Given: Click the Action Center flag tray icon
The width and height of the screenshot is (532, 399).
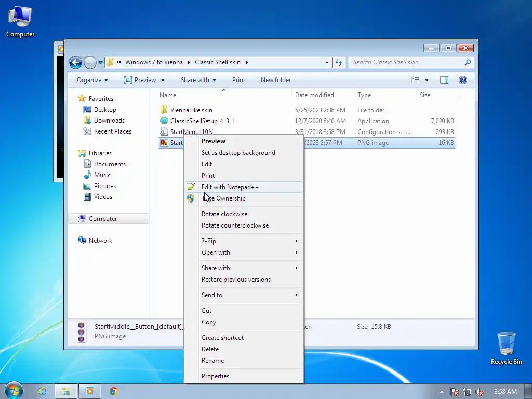Looking at the screenshot, I should tap(454, 392).
